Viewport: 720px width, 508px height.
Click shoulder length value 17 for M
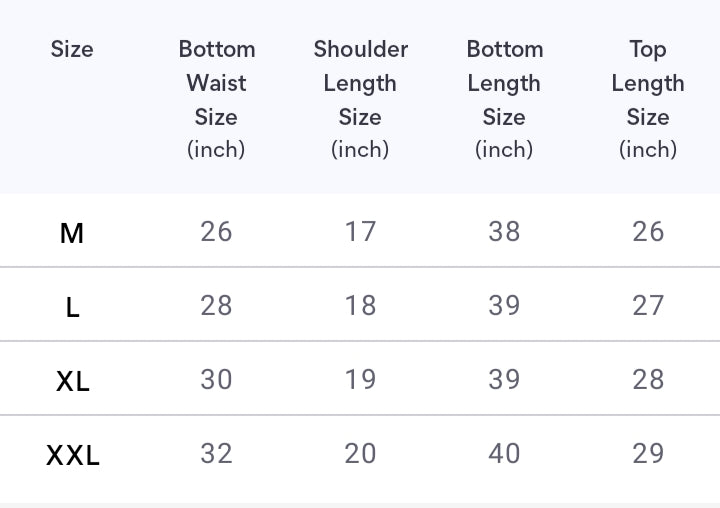pos(360,231)
